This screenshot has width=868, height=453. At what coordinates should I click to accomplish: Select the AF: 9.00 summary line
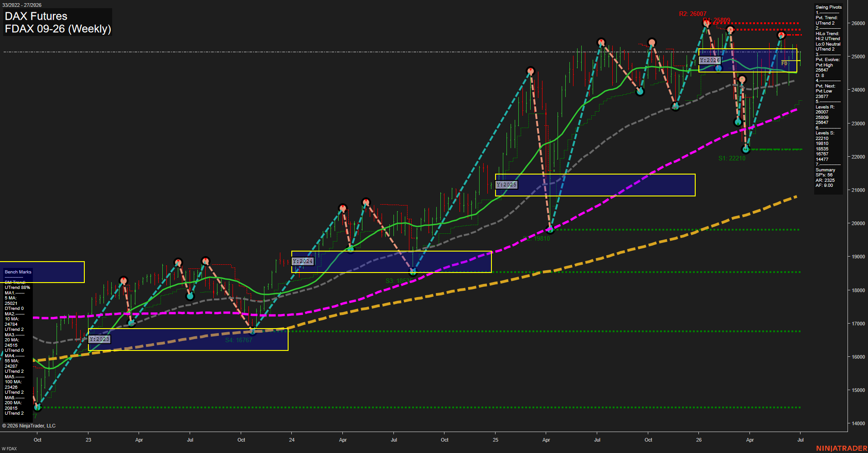click(x=824, y=185)
